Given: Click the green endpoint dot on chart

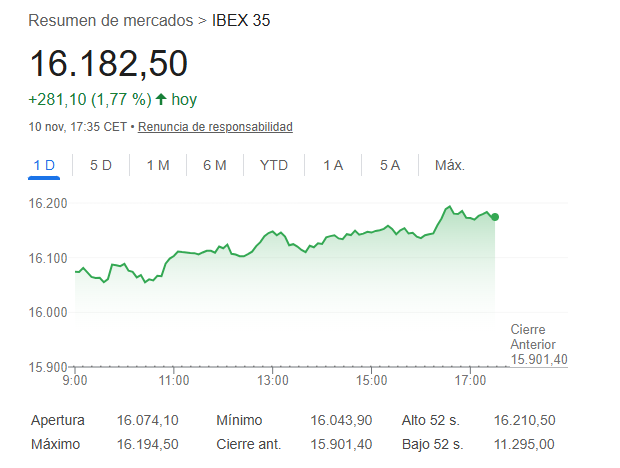Looking at the screenshot, I should (495, 217).
